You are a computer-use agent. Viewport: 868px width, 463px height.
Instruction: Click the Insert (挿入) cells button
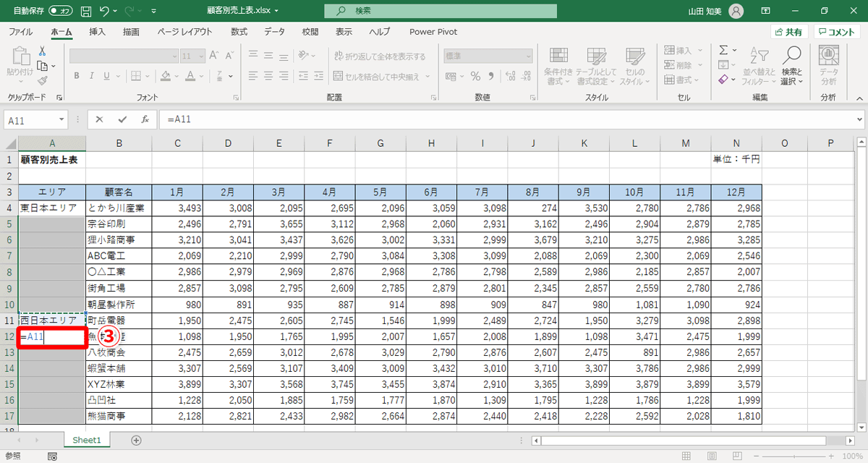pos(679,51)
